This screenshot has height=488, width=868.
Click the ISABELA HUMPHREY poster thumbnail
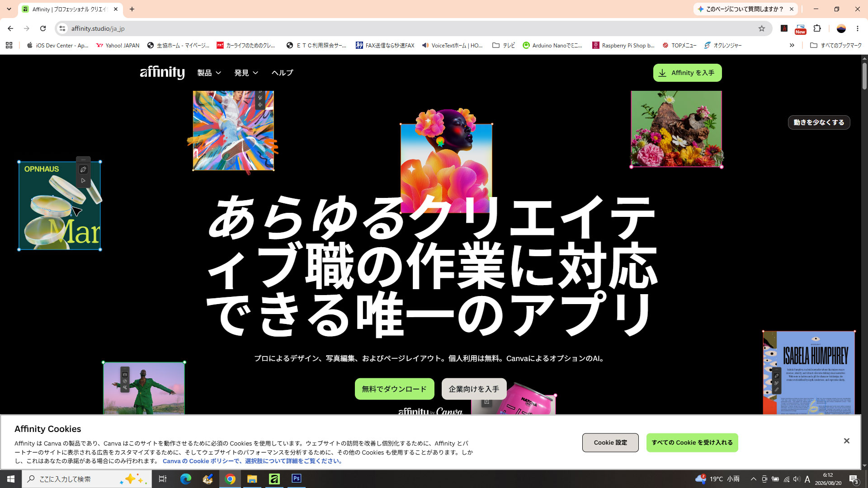(x=809, y=373)
